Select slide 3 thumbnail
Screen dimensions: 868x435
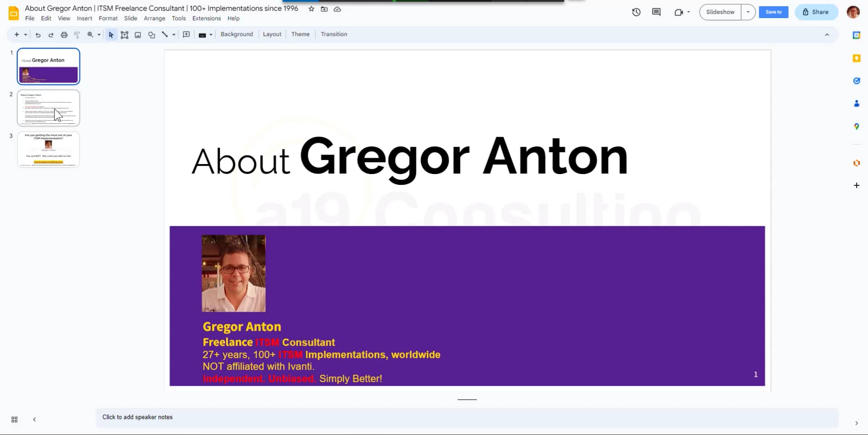point(48,149)
